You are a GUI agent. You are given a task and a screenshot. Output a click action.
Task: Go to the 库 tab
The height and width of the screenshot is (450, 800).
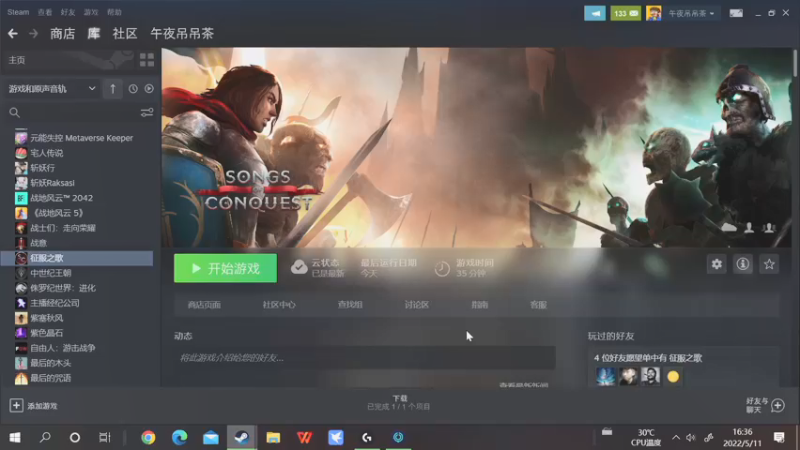(93, 34)
